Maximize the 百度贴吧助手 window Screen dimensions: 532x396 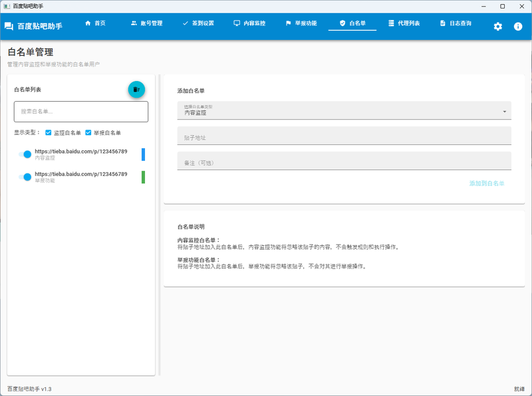coord(503,7)
